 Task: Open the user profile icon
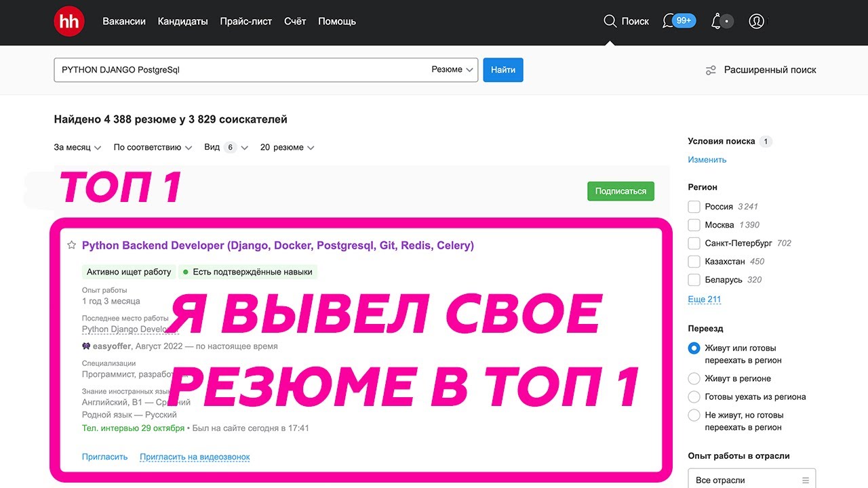[x=757, y=21]
